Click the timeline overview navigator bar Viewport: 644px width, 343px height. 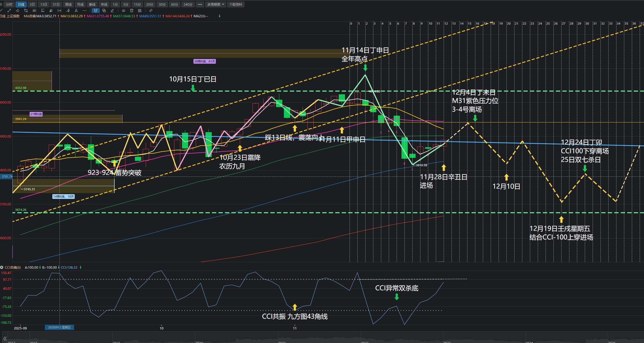point(324,338)
